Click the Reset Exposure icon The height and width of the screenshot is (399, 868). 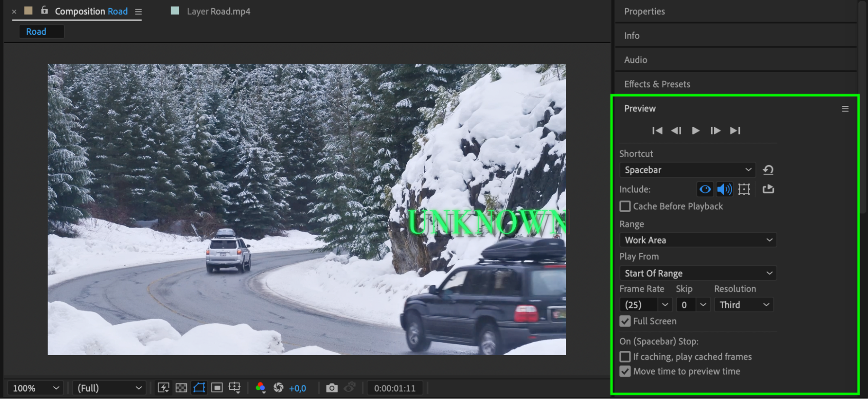coord(278,388)
